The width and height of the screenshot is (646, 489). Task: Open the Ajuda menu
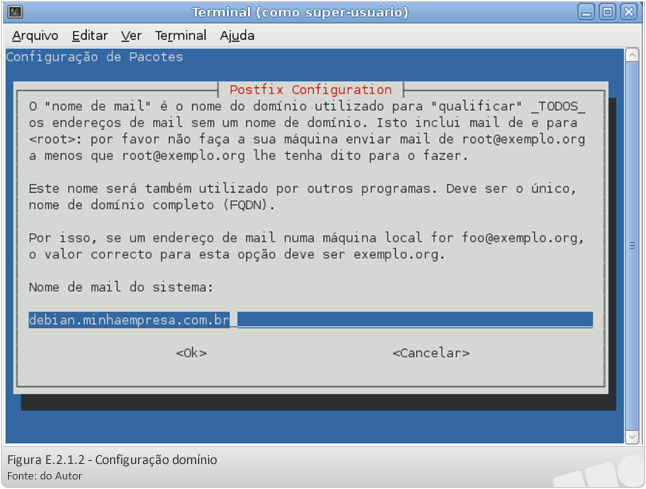tap(237, 36)
